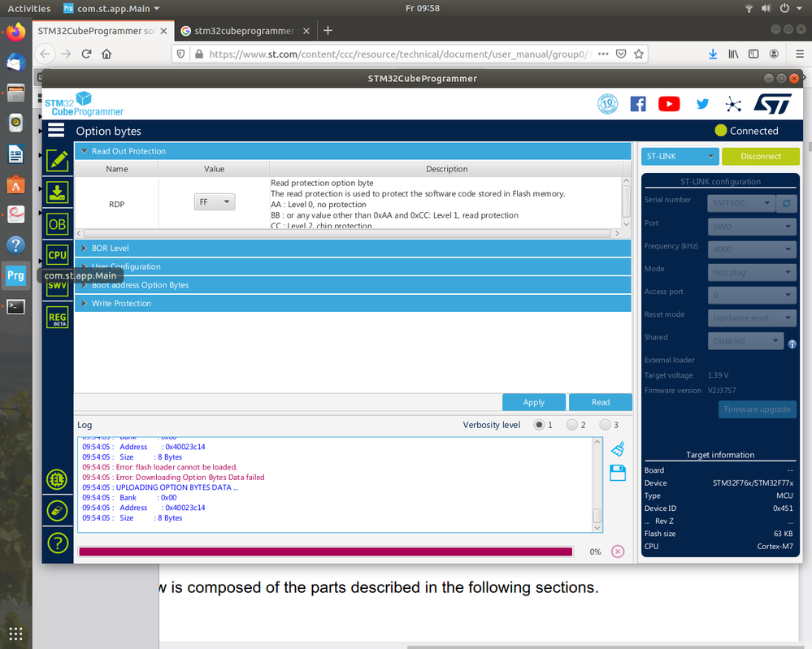Click the ST logo in the header
Viewport: 812px width, 649px height.
click(x=773, y=103)
